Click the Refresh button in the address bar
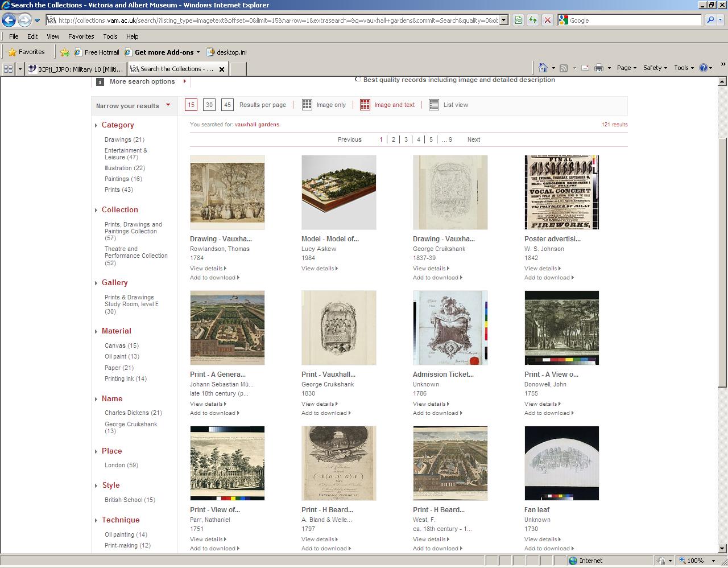Viewport: 728px width, 568px height. tap(532, 20)
